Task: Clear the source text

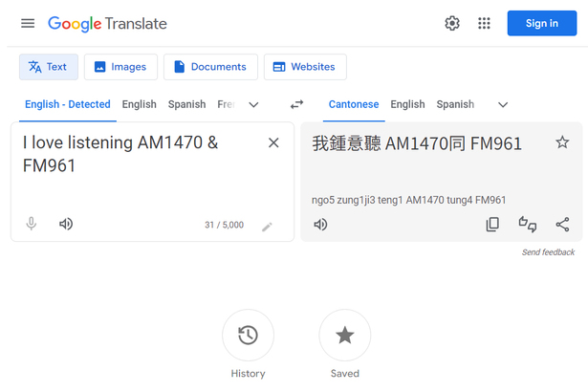Action: coord(273,142)
